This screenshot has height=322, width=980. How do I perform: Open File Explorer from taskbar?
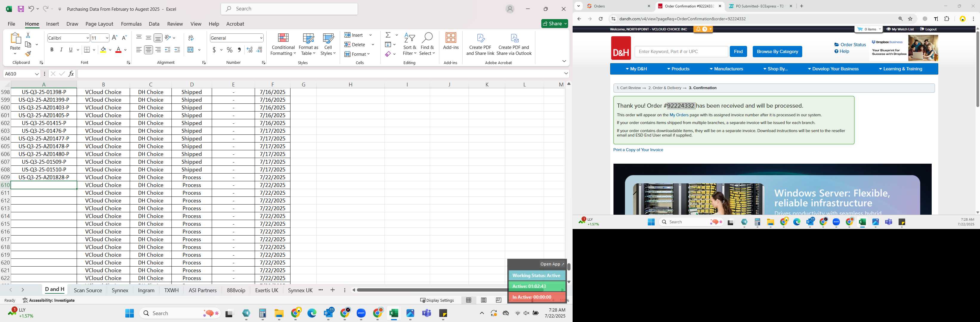[x=279, y=313]
